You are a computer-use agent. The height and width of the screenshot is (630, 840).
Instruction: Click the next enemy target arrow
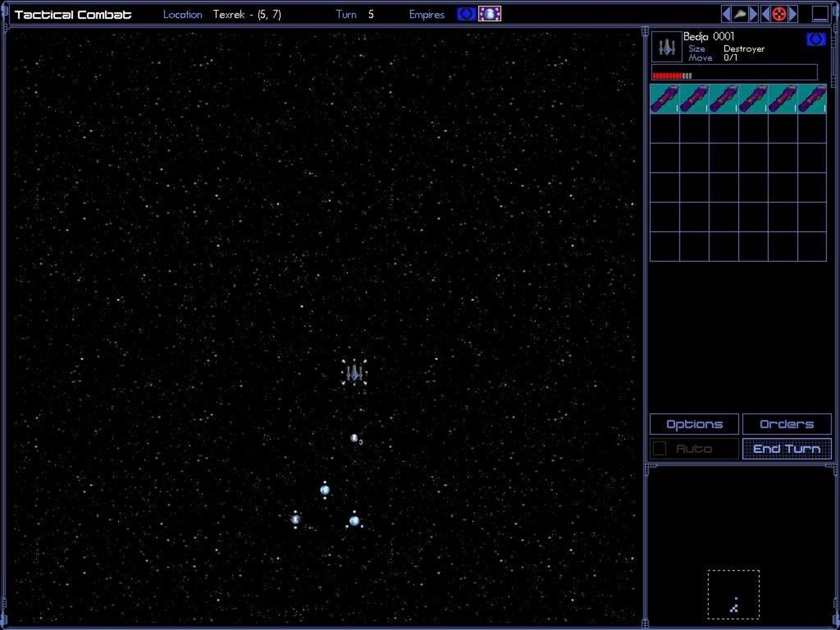click(793, 14)
